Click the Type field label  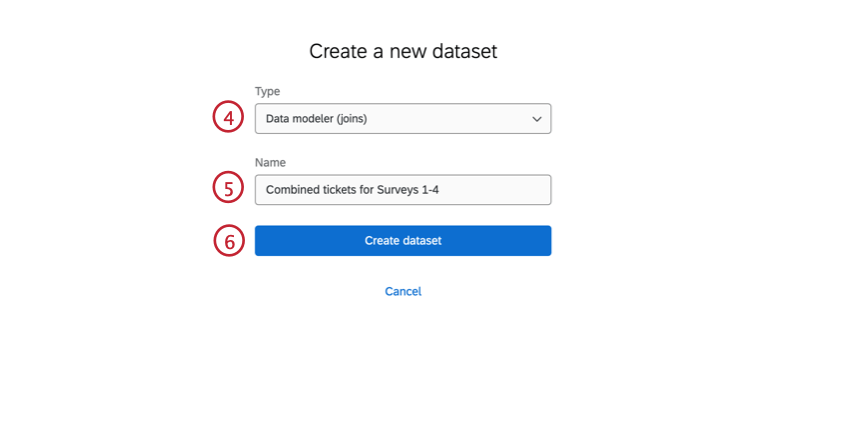[267, 91]
